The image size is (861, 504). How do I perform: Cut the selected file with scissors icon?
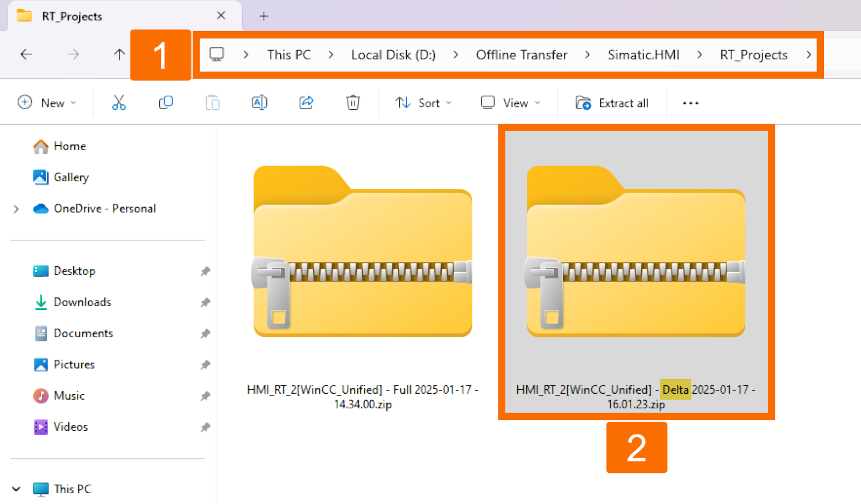point(119,102)
